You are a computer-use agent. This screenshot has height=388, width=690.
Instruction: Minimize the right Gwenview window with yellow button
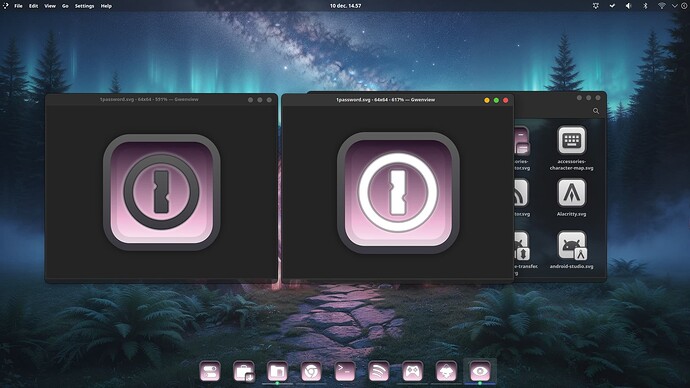pyautogui.click(x=487, y=100)
